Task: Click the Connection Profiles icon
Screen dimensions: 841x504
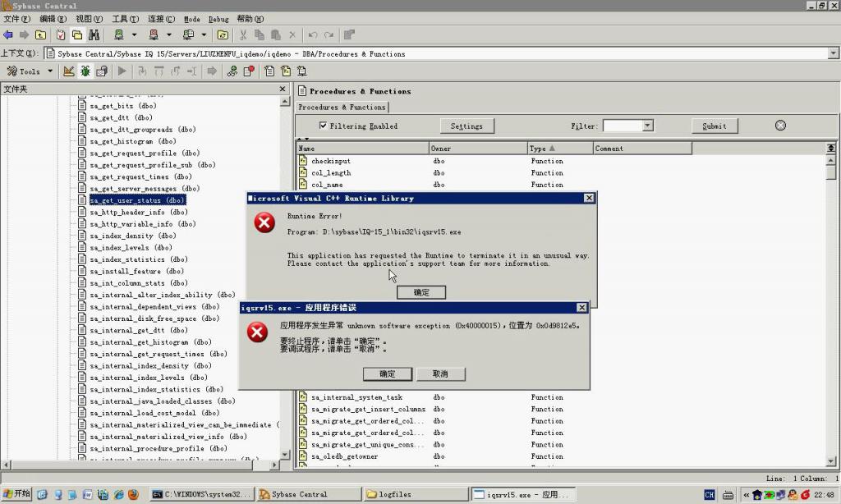Action: [x=188, y=34]
